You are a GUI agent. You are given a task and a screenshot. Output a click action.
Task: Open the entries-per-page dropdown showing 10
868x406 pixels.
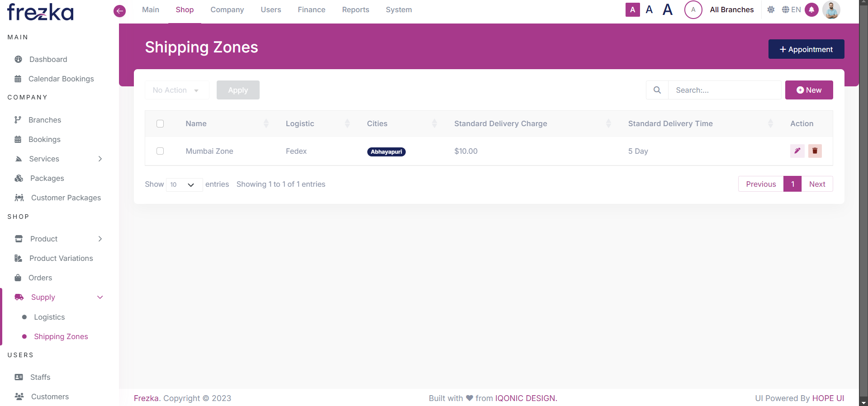[x=184, y=184]
